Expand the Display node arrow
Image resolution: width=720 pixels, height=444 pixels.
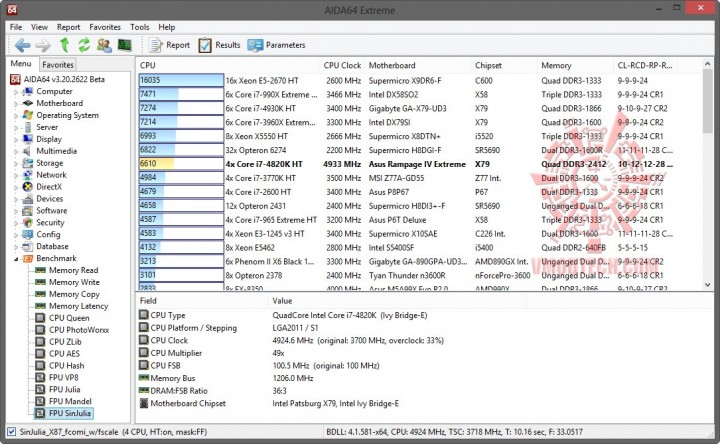(x=16, y=140)
